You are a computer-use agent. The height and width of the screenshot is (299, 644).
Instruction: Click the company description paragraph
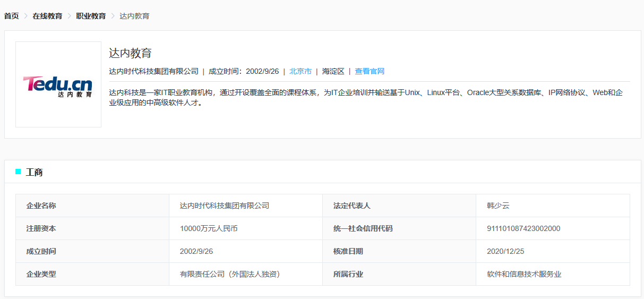(x=366, y=98)
